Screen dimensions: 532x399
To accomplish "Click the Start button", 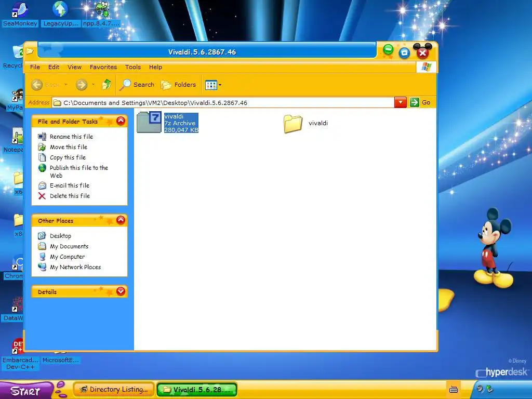I will [x=26, y=391].
